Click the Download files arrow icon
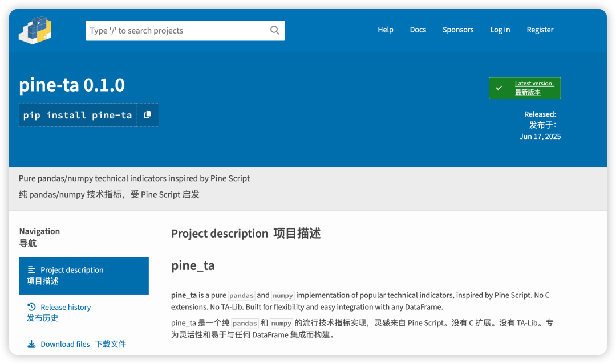 (x=31, y=344)
